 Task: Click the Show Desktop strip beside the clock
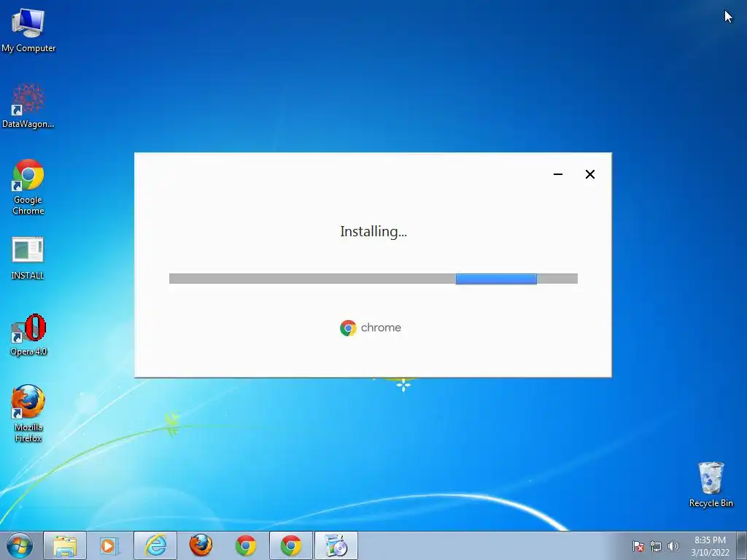click(x=742, y=545)
